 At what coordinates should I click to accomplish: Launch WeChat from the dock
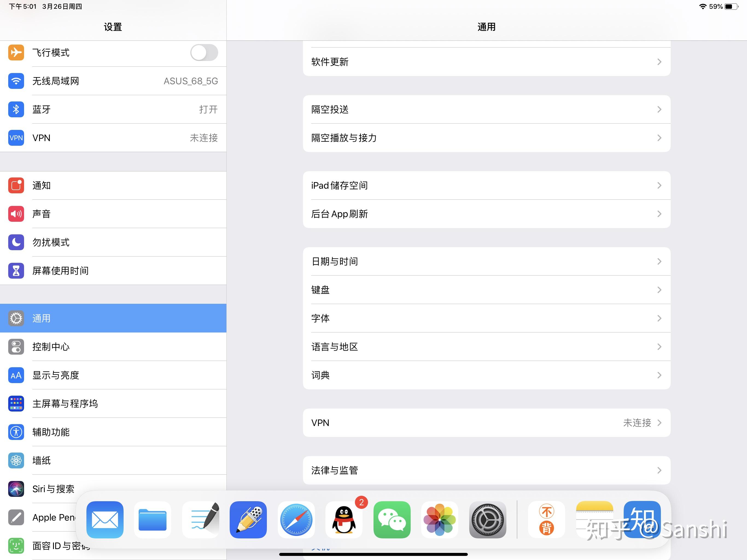392,520
